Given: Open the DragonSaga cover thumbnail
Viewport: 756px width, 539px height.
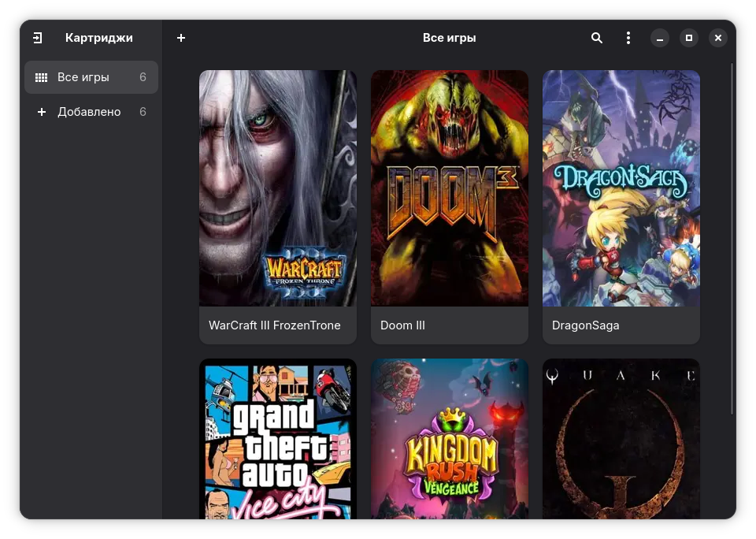Looking at the screenshot, I should point(621,188).
